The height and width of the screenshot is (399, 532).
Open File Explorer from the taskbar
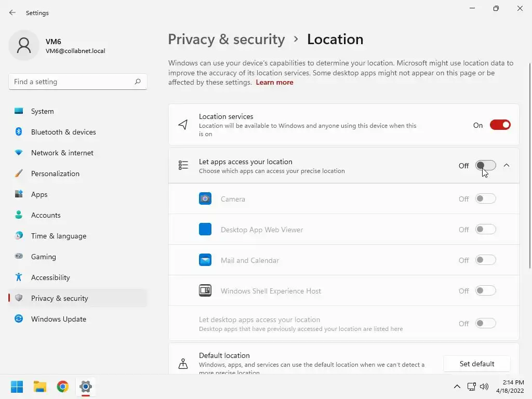pyautogui.click(x=40, y=387)
